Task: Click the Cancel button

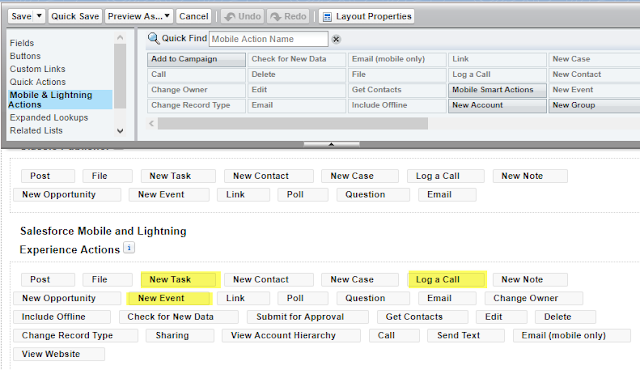Action: (193, 16)
